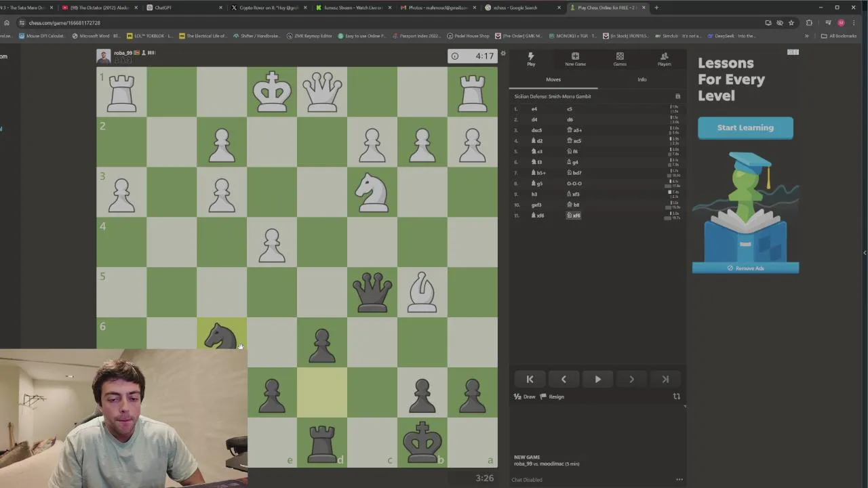Click the Sicilian Defense: Smith-Morra Gambit opening name
This screenshot has width=868, height=488.
click(x=553, y=96)
